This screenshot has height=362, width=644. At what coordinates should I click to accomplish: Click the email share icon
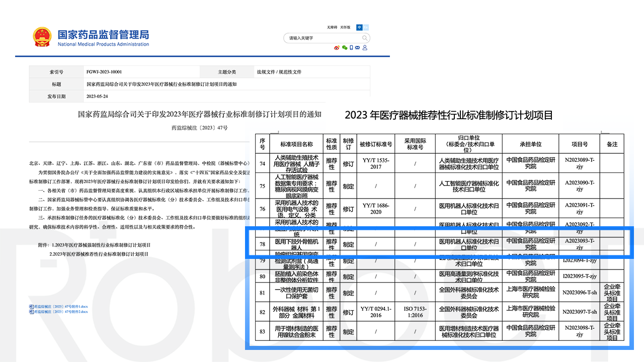(x=357, y=47)
